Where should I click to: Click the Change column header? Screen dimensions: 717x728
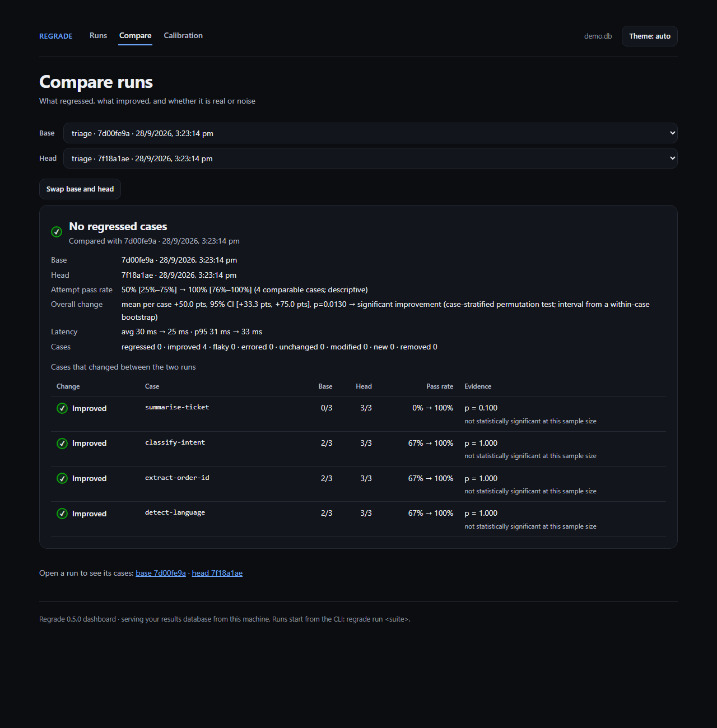[x=68, y=386]
